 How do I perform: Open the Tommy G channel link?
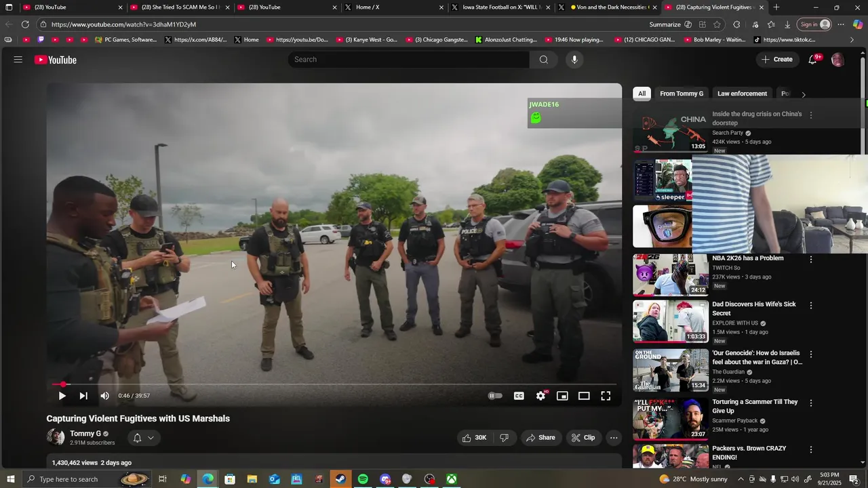tap(85, 434)
